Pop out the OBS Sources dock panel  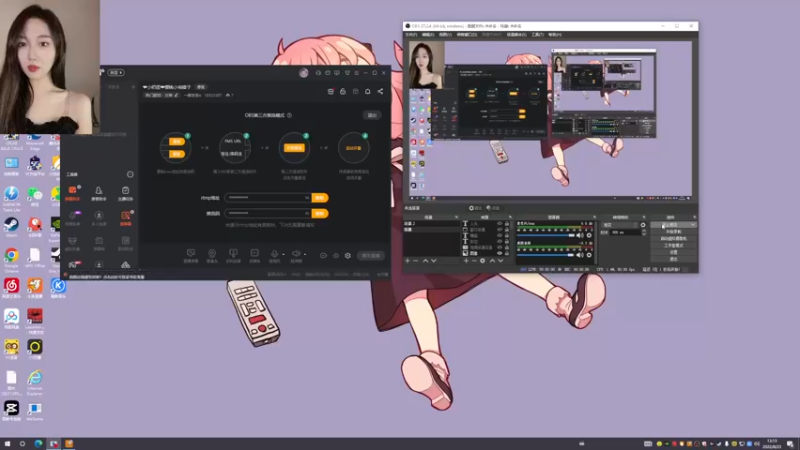[512, 217]
